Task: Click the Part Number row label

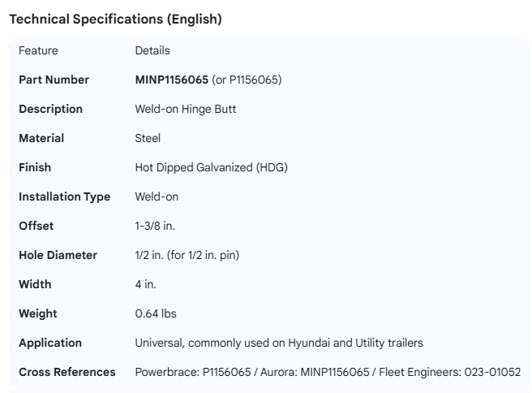Action: [x=54, y=80]
